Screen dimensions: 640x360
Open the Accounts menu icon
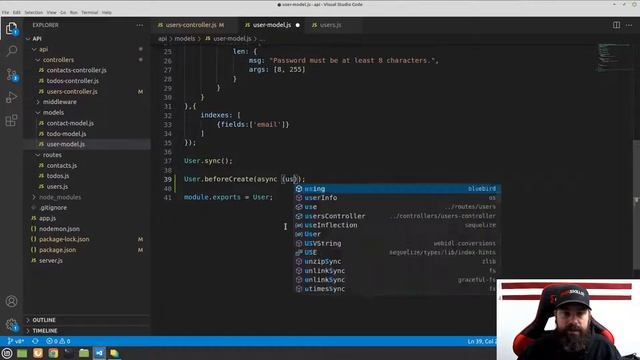[11, 301]
